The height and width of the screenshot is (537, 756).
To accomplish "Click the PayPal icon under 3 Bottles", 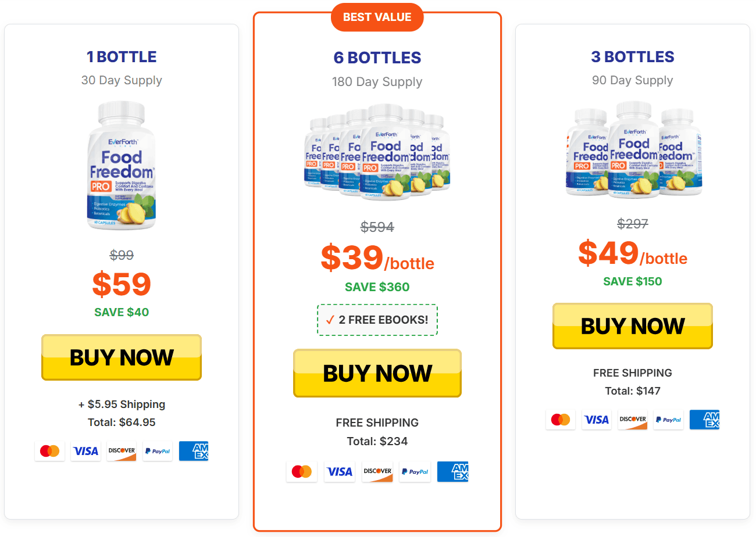I will [668, 420].
